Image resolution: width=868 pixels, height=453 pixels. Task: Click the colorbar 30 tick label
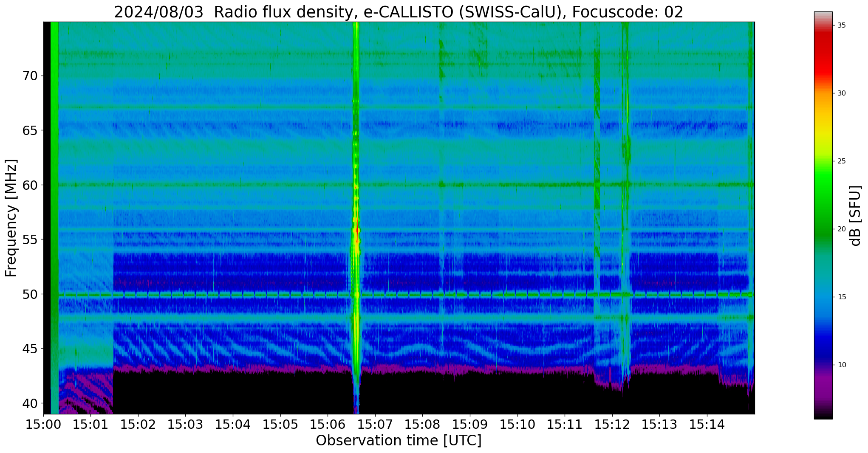coord(842,93)
